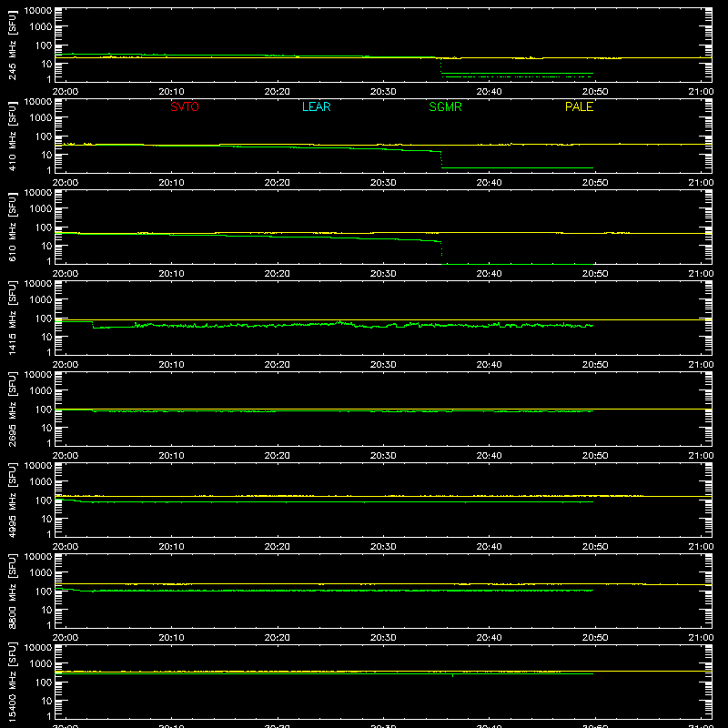Click the 20:00 tick label below 245 MHz plot
The height and width of the screenshot is (728, 728).
pyautogui.click(x=66, y=92)
